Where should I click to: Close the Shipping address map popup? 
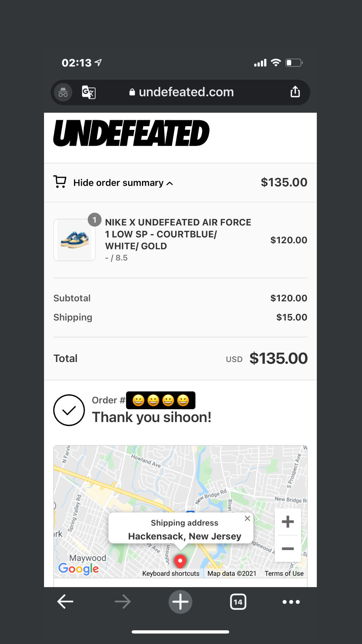pos(247,518)
